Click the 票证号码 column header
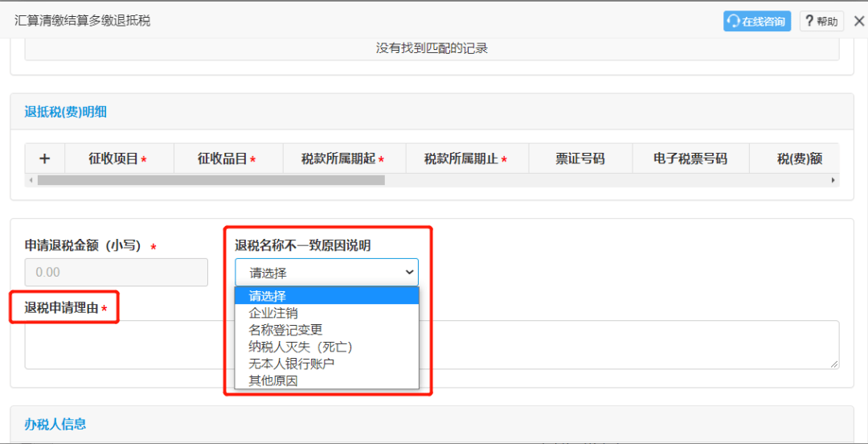The image size is (868, 444). 579,159
